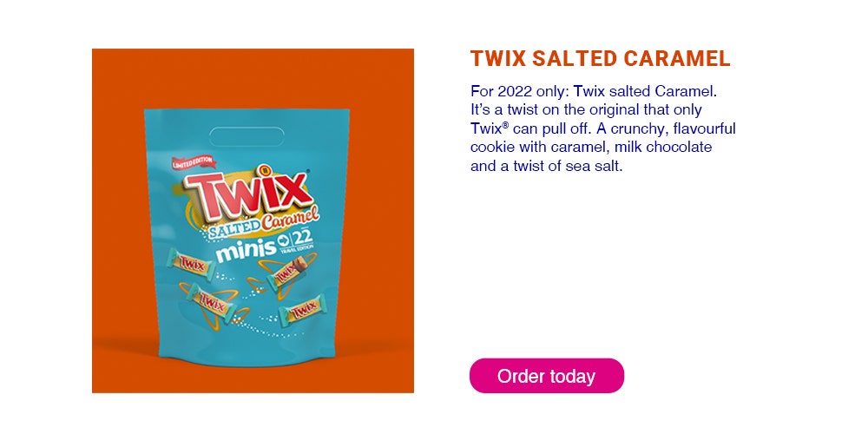Click the white minis text on bag
The height and width of the screenshot is (434, 868).
pyautogui.click(x=246, y=250)
